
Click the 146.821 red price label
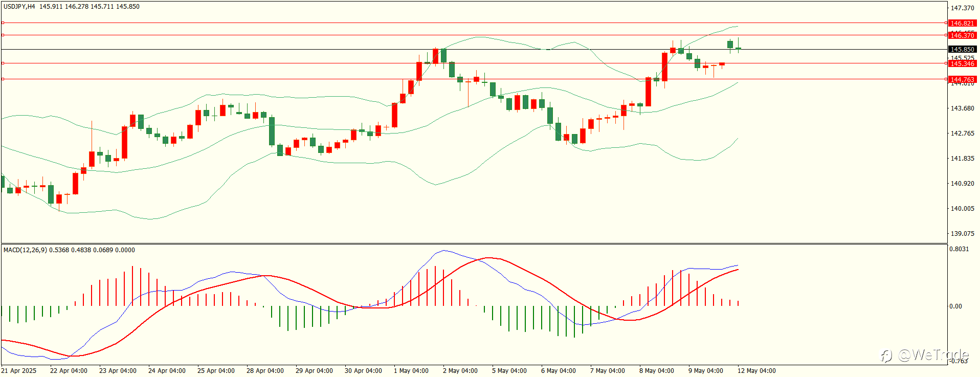click(962, 23)
